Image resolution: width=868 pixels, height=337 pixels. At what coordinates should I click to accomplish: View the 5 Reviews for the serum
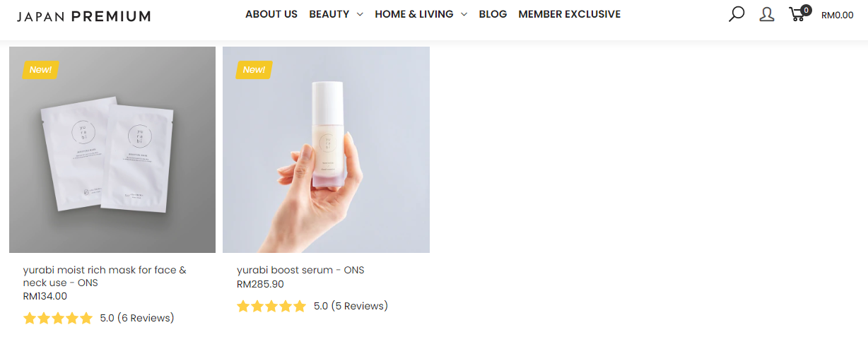coord(359,306)
